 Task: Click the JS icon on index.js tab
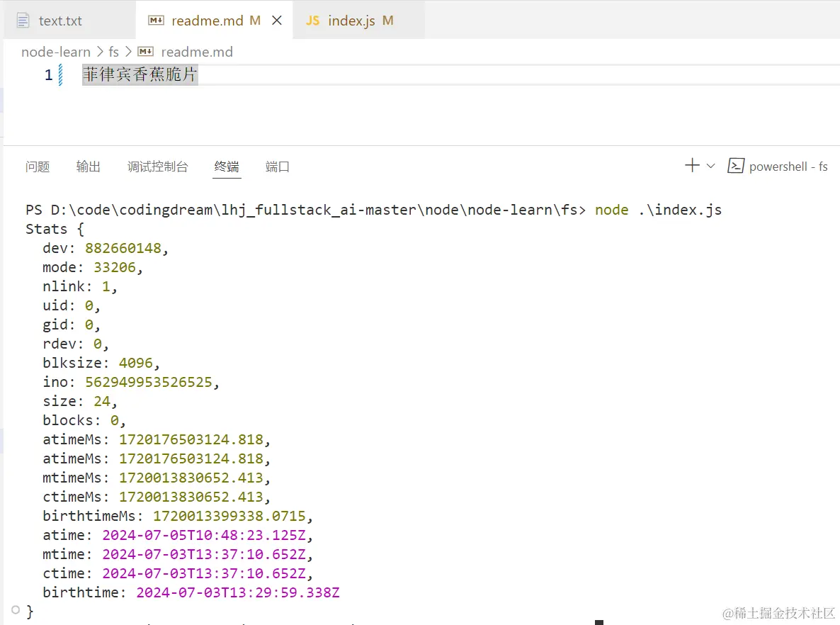[x=312, y=21]
